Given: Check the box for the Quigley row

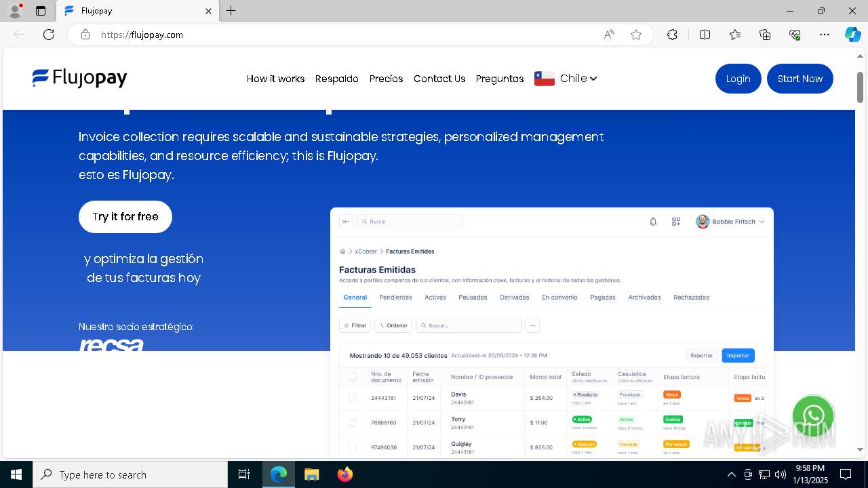Looking at the screenshot, I should [x=353, y=447].
